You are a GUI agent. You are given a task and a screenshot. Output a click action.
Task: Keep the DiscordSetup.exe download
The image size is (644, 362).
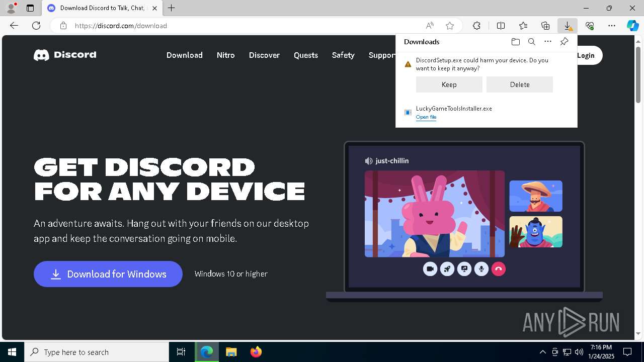pos(449,84)
